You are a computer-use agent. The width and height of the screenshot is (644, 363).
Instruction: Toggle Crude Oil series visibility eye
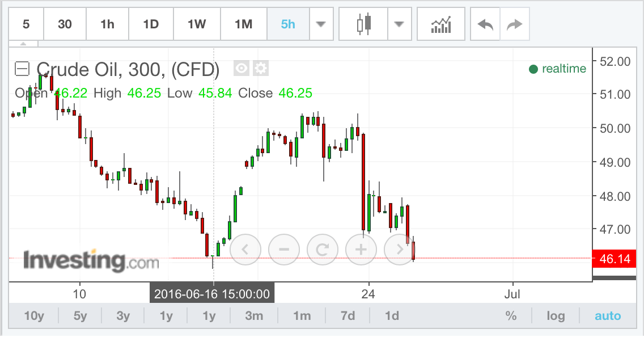pos(242,69)
